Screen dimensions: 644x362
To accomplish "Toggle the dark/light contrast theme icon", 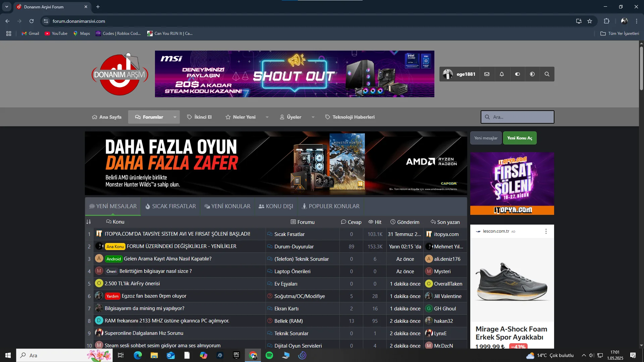I will click(x=532, y=74).
